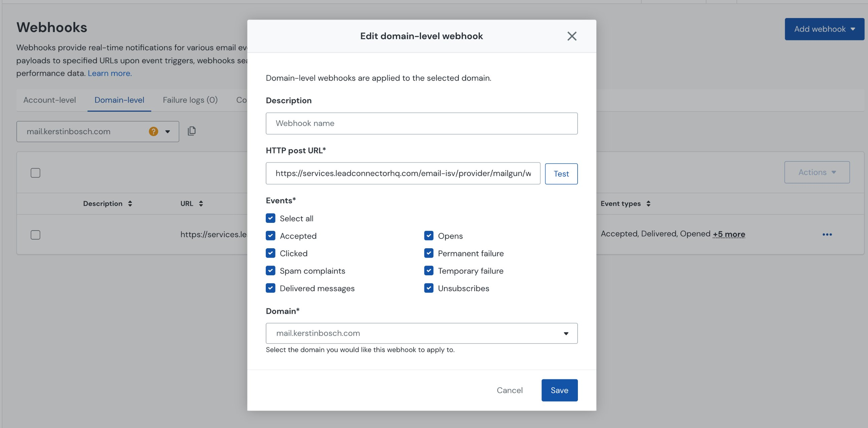Click the Save button
Image resolution: width=868 pixels, height=428 pixels.
click(559, 390)
